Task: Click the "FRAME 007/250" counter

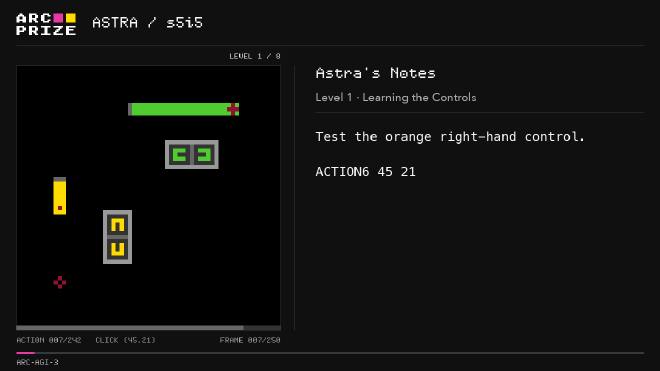Action: pos(250,340)
